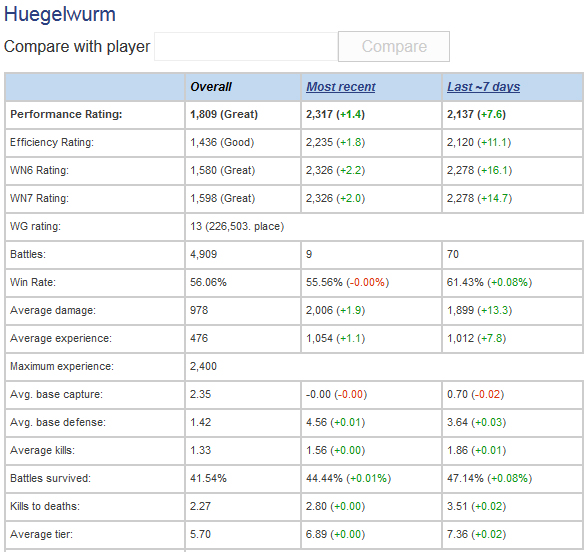Image resolution: width=584 pixels, height=552 pixels.
Task: Click most recent base defense 4.56 (+0.01)
Action: click(335, 422)
